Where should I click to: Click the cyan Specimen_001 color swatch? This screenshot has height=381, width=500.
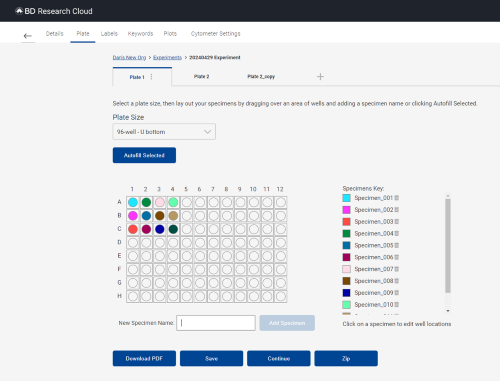point(346,198)
